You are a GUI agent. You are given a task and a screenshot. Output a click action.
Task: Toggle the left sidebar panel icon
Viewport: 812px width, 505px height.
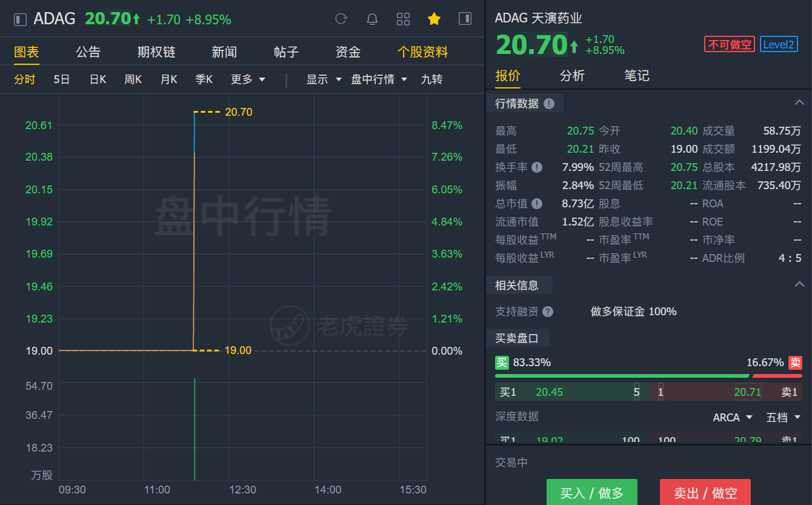(20, 19)
